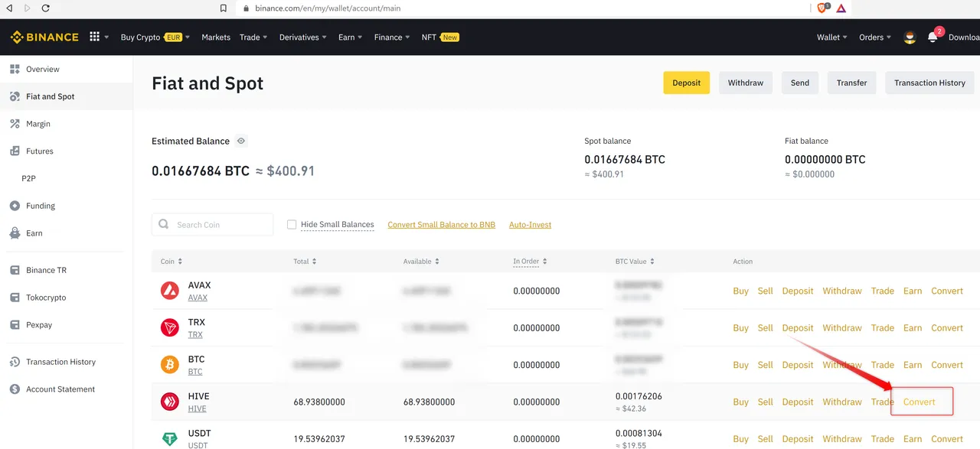Screen dimensions: 980x449
Task: Click the Funding sidebar icon
Action: tap(15, 206)
